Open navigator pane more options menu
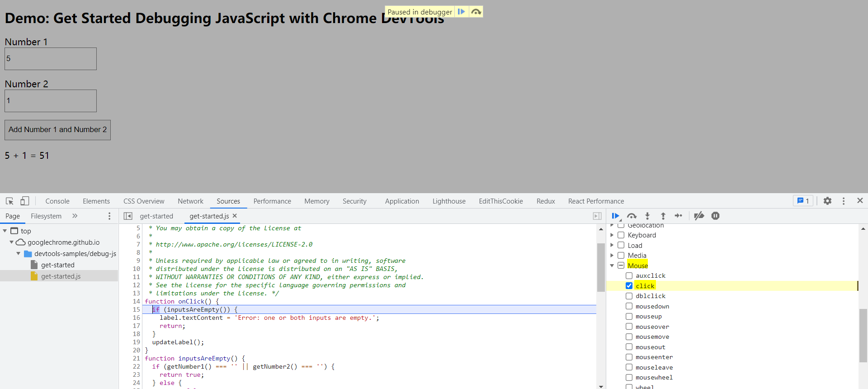Screen dimensions: 868x389 coord(109,216)
